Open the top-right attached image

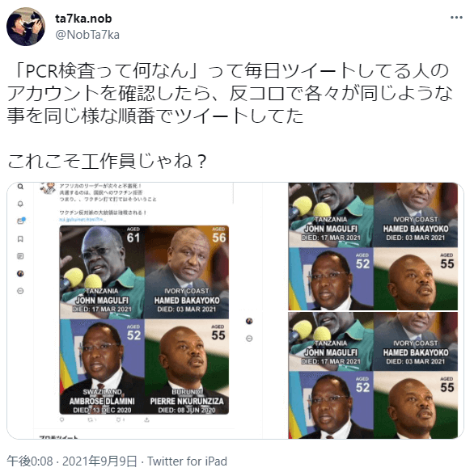pos(373,246)
